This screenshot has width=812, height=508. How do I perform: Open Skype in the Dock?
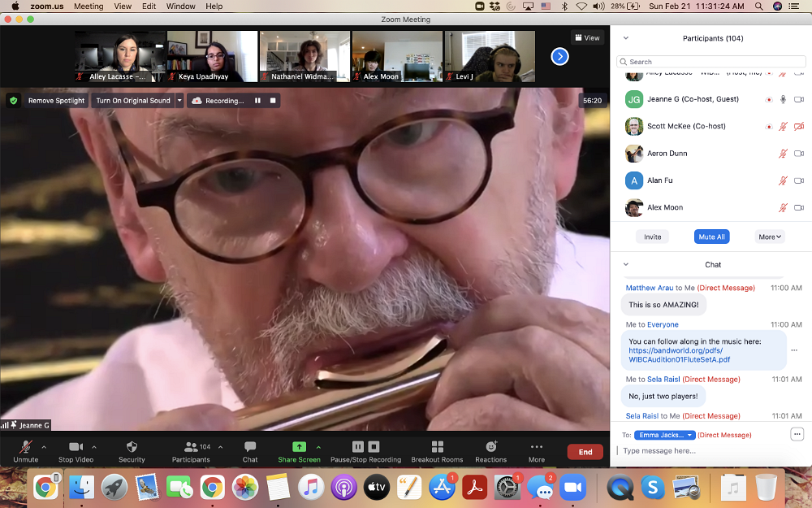pos(653,487)
